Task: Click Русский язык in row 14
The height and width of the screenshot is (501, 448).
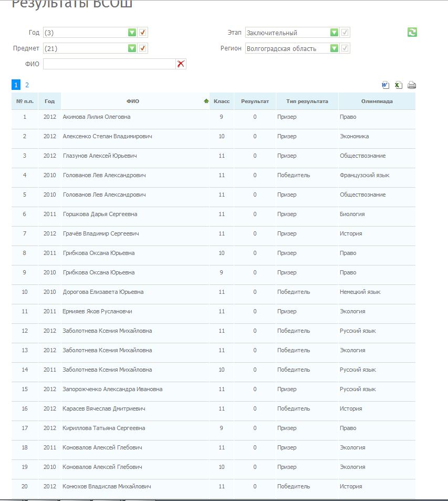Action: point(358,370)
